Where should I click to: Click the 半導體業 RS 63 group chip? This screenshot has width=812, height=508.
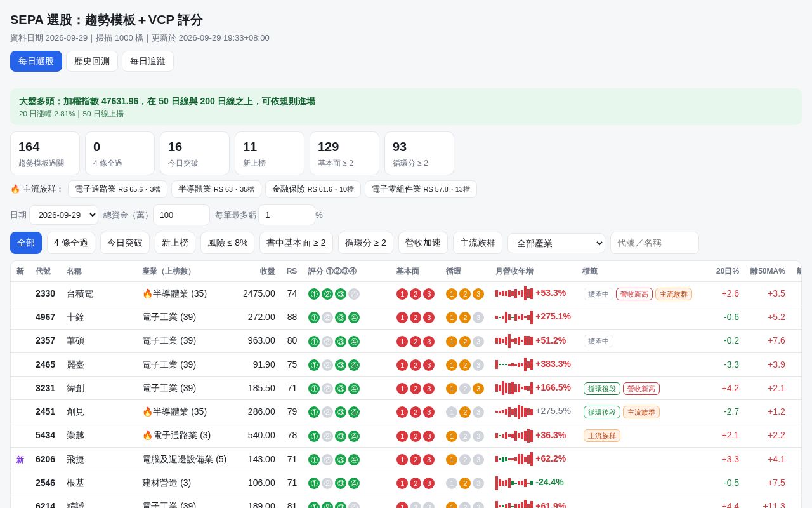pyautogui.click(x=216, y=189)
